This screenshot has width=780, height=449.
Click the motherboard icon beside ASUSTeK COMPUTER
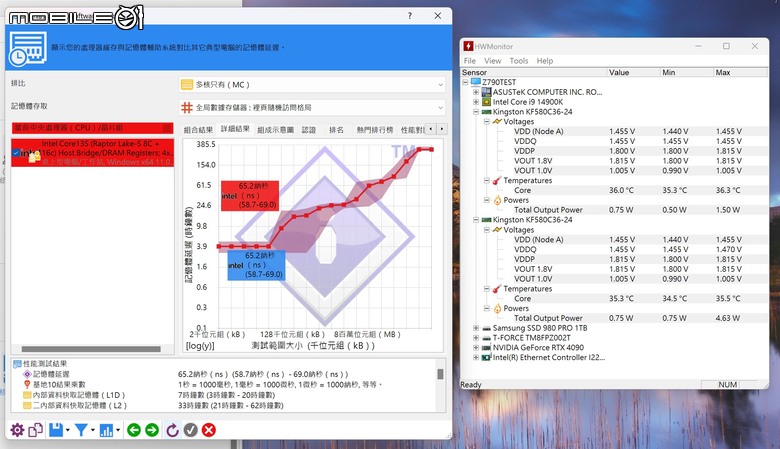pos(487,92)
